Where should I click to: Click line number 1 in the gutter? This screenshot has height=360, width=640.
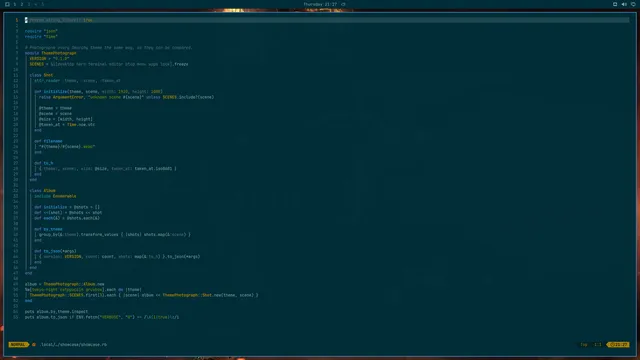tap(17, 20)
